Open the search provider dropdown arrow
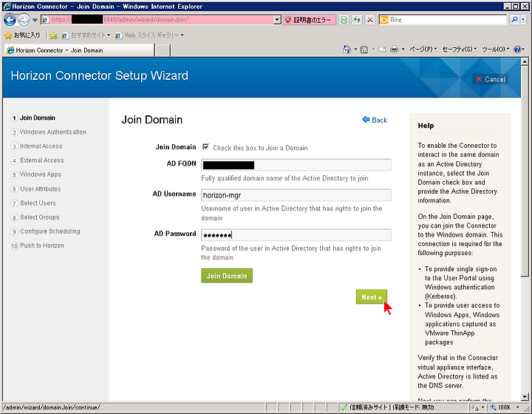532x414 pixels. point(523,20)
